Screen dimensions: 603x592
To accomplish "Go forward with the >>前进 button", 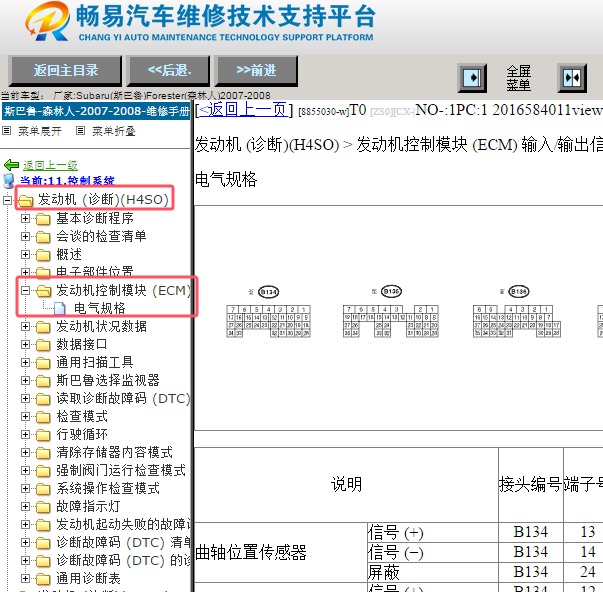I will tap(256, 70).
